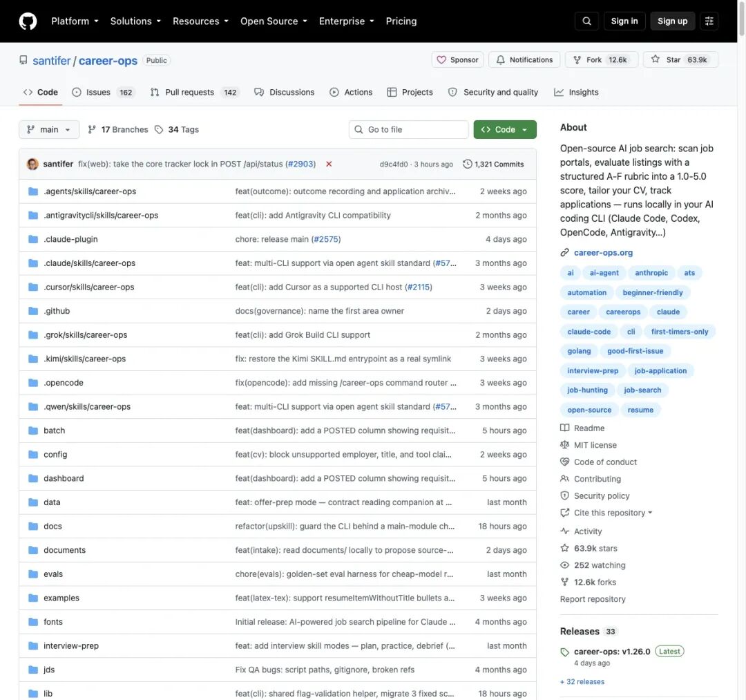The height and width of the screenshot is (700, 746).
Task: Open the Activity pulse link
Action: click(581, 531)
